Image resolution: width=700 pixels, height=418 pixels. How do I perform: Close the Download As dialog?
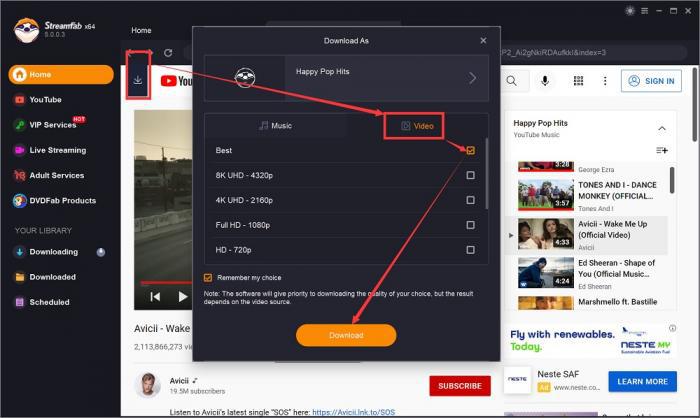pyautogui.click(x=483, y=41)
